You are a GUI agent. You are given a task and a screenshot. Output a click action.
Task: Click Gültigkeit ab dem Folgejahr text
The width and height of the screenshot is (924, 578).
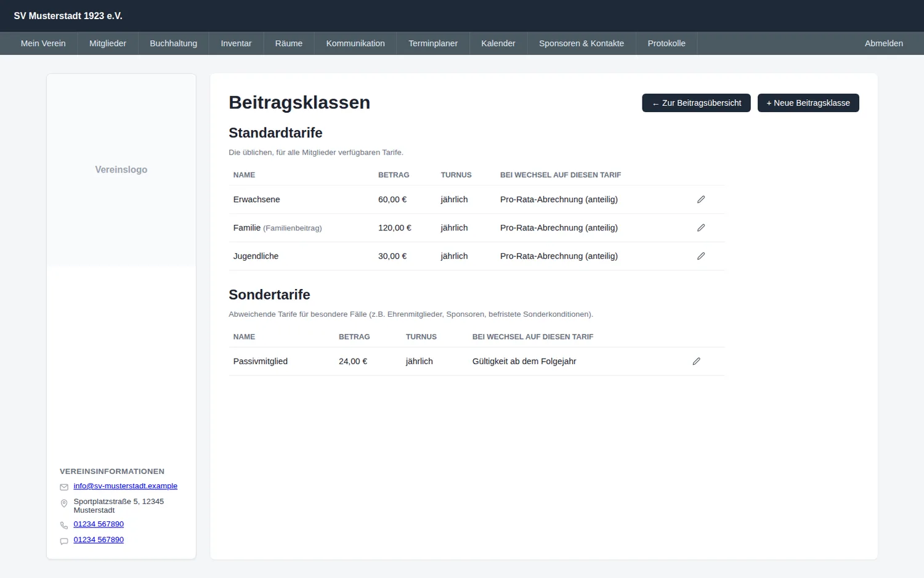pos(524,361)
